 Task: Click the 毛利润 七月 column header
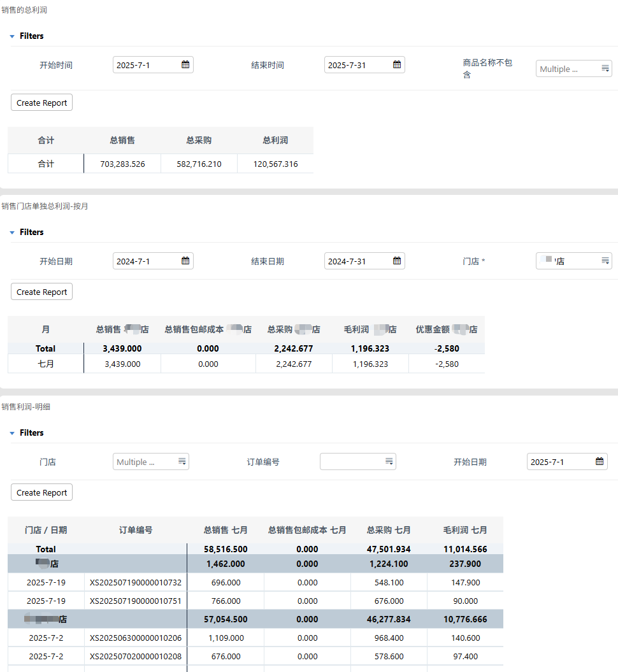(465, 530)
